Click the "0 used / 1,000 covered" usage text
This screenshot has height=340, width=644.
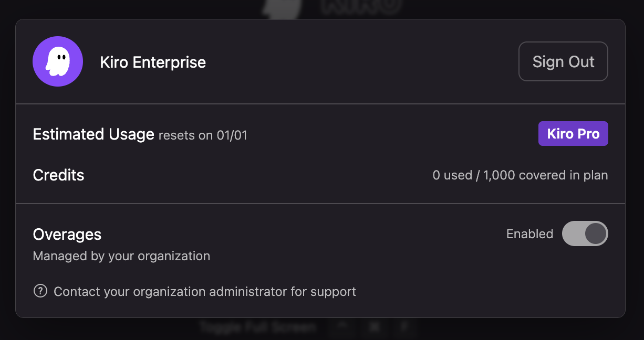click(520, 175)
